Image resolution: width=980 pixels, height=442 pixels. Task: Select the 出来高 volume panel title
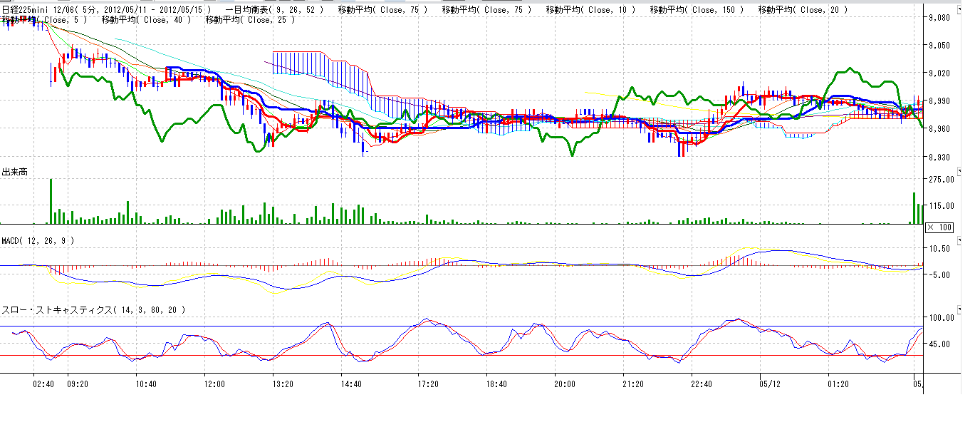[x=15, y=173]
